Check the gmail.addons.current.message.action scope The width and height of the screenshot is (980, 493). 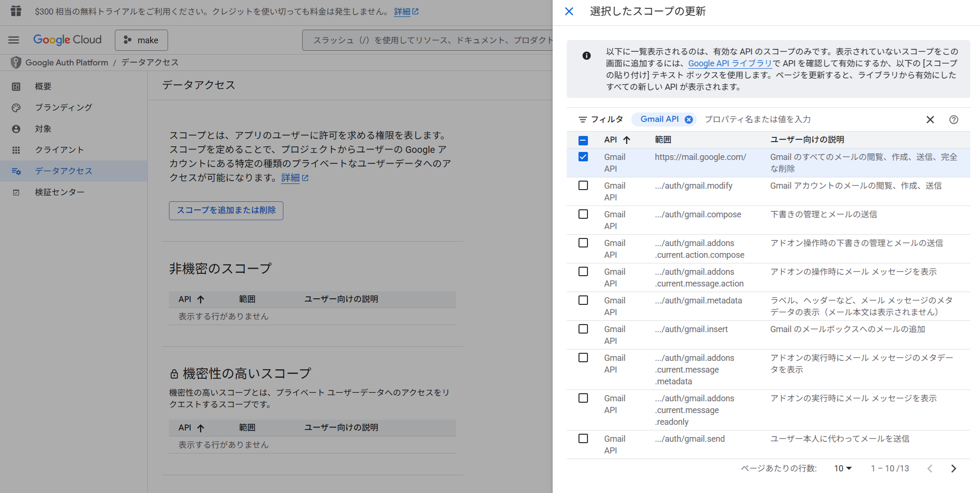[583, 272]
